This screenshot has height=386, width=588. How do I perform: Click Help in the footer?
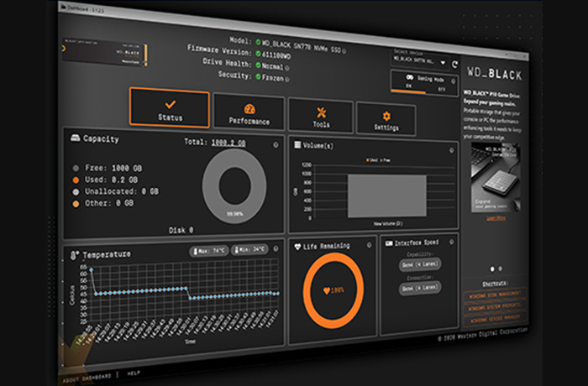click(134, 373)
